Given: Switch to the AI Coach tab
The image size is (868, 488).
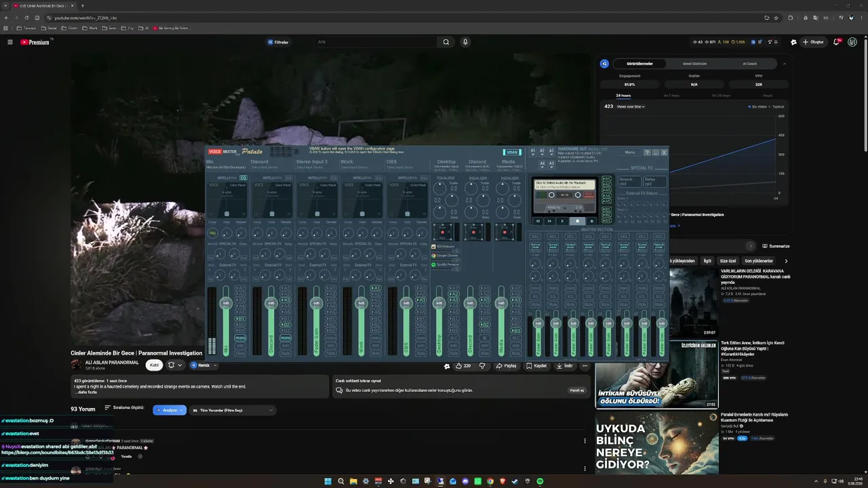Looking at the screenshot, I should pyautogui.click(x=749, y=64).
